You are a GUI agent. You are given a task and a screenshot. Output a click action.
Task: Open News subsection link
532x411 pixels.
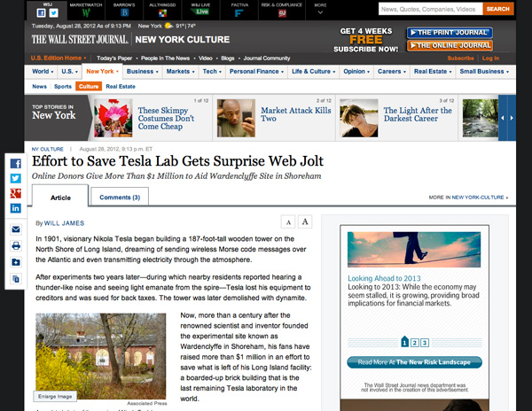[x=39, y=87]
